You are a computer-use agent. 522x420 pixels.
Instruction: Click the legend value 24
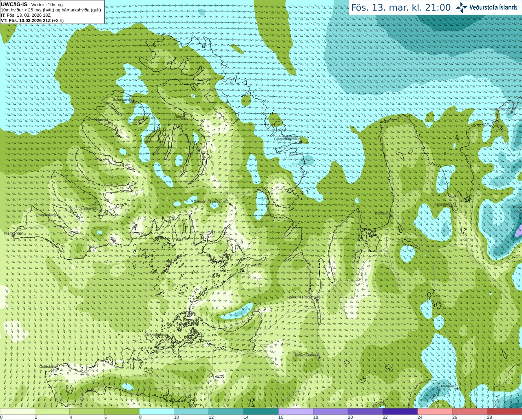click(420, 417)
